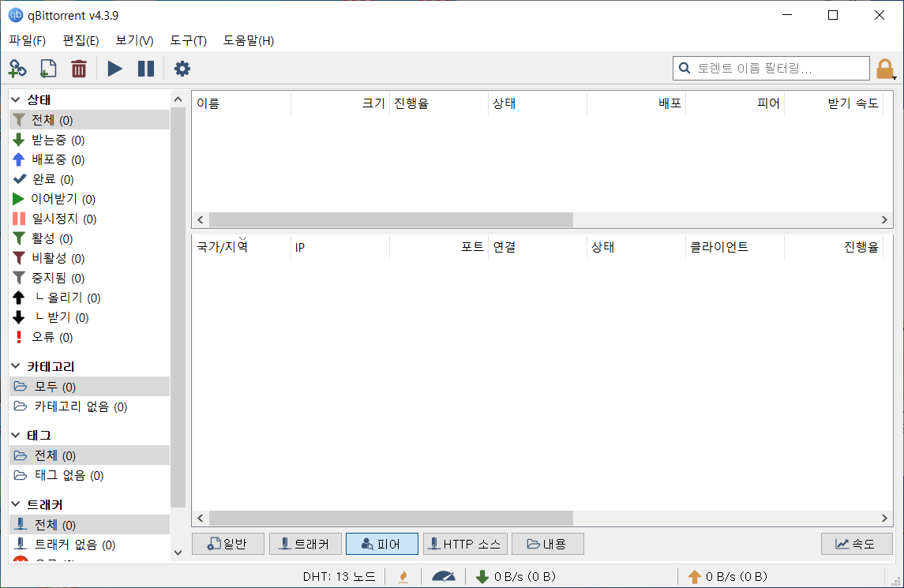Click torrent list horizontal scrollbar right arrow
This screenshot has width=904, height=588.
click(x=884, y=219)
